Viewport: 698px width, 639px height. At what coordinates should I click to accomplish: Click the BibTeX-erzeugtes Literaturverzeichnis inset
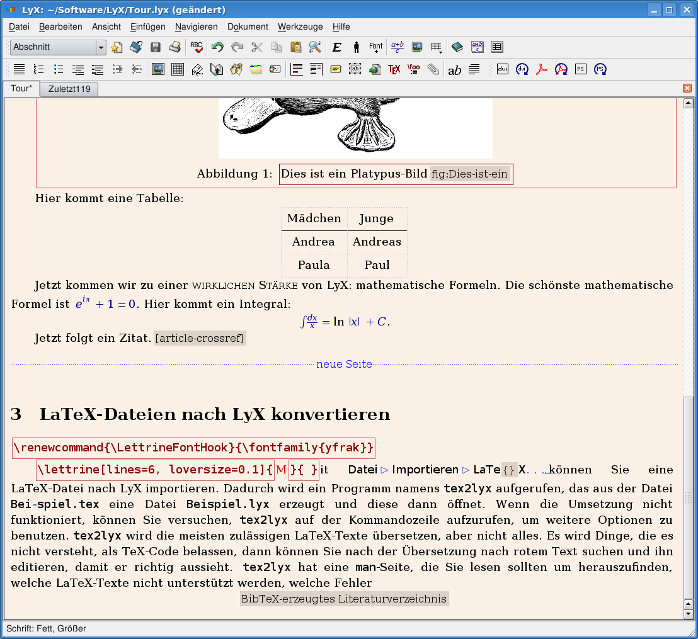click(x=344, y=599)
